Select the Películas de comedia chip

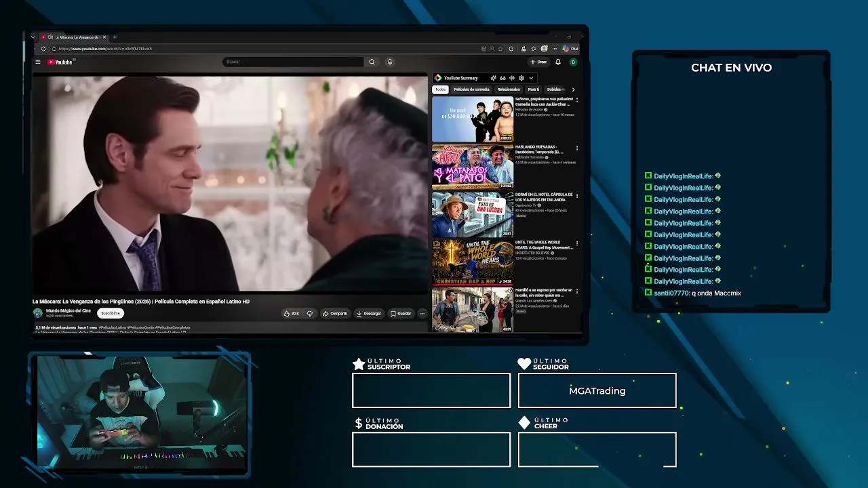tap(471, 89)
